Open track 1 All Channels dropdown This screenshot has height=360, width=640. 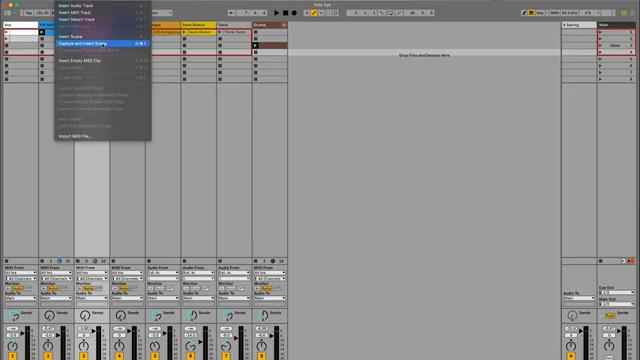(20, 279)
